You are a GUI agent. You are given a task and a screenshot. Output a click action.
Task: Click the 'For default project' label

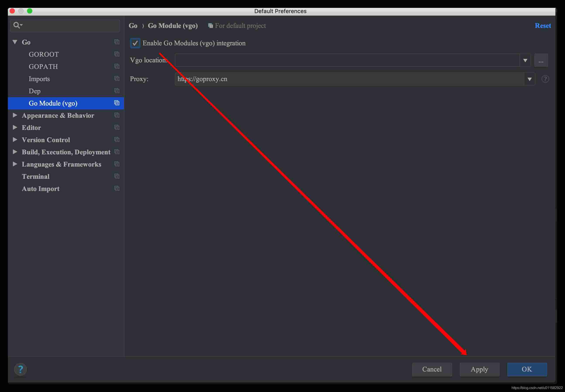tap(240, 26)
